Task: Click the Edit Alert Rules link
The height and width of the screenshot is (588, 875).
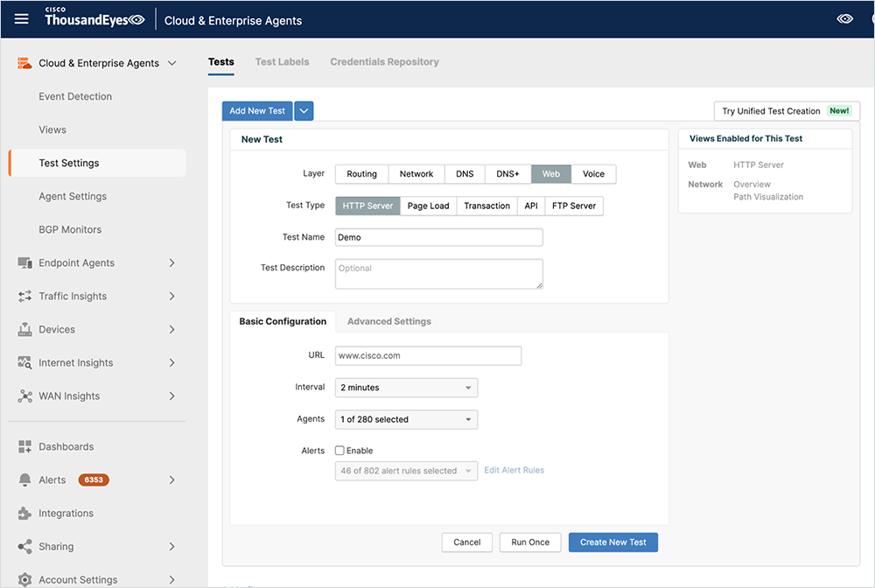Action: pos(514,471)
